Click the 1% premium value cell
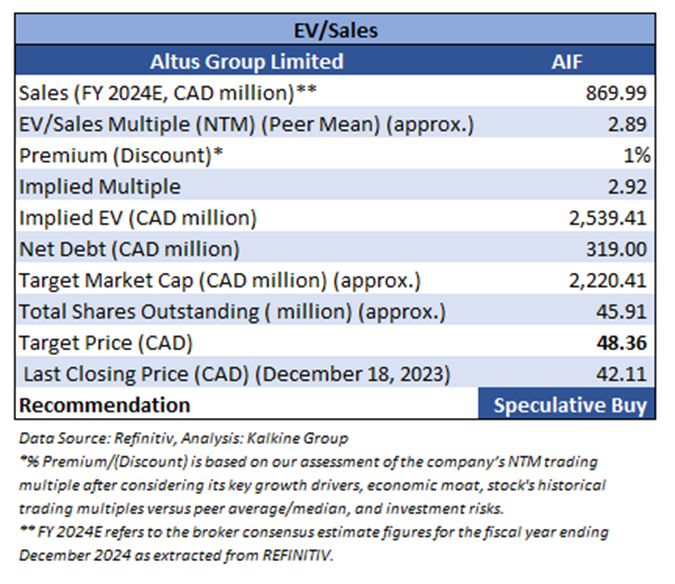Viewport: 675px width, 584px height. pyautogui.click(x=636, y=155)
